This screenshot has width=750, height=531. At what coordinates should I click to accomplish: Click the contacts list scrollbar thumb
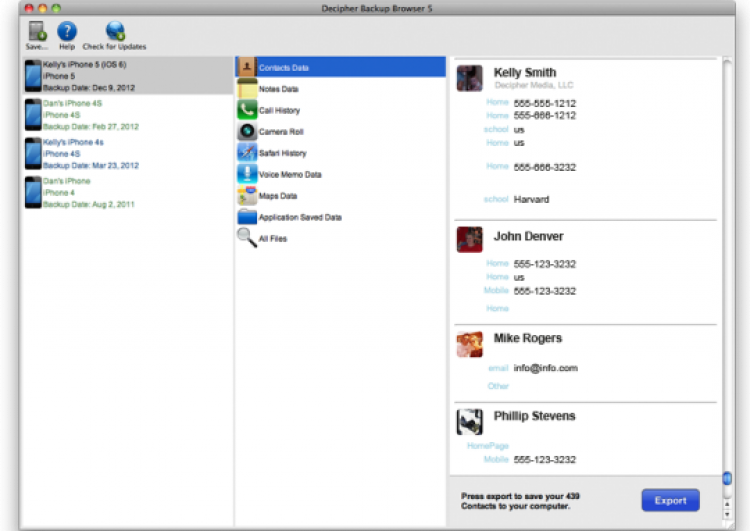coord(727,478)
